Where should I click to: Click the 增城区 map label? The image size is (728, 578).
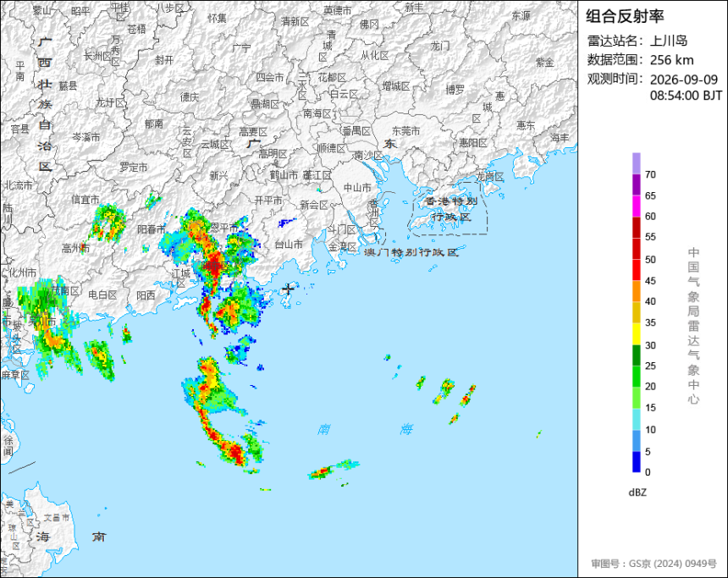(x=396, y=85)
